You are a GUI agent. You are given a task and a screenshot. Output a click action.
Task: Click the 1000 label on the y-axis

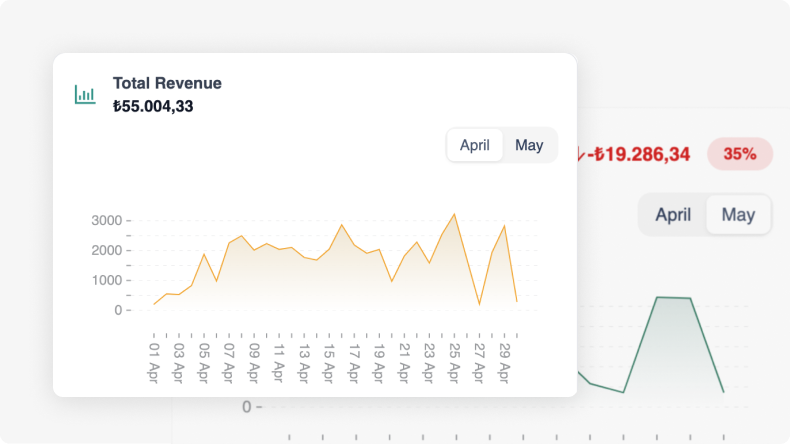105,280
